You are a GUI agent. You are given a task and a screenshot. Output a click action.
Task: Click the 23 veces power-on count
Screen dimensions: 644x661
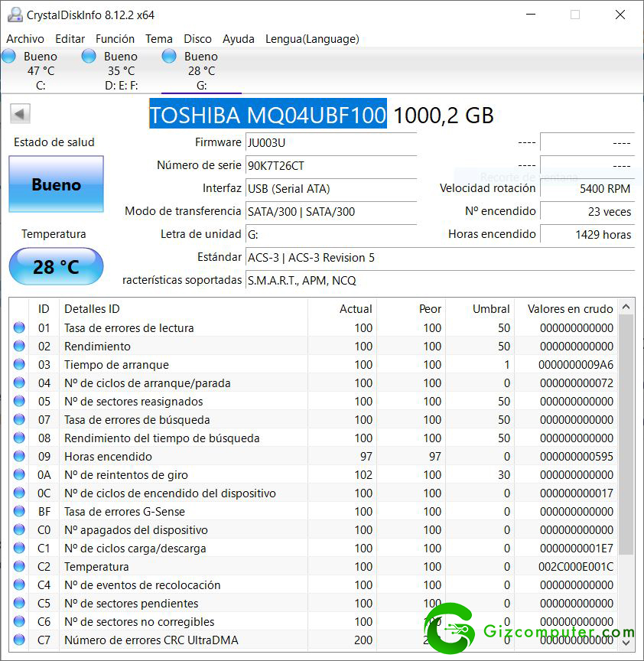[587, 212]
